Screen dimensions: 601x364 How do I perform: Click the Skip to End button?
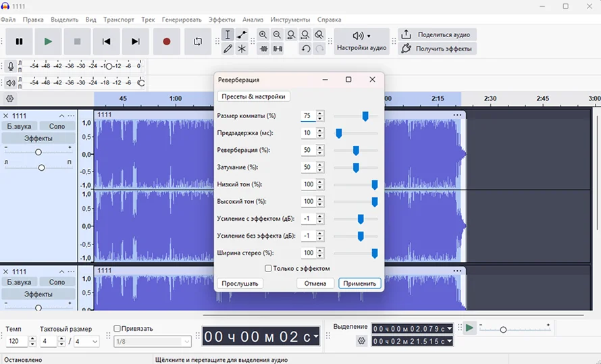[136, 42]
